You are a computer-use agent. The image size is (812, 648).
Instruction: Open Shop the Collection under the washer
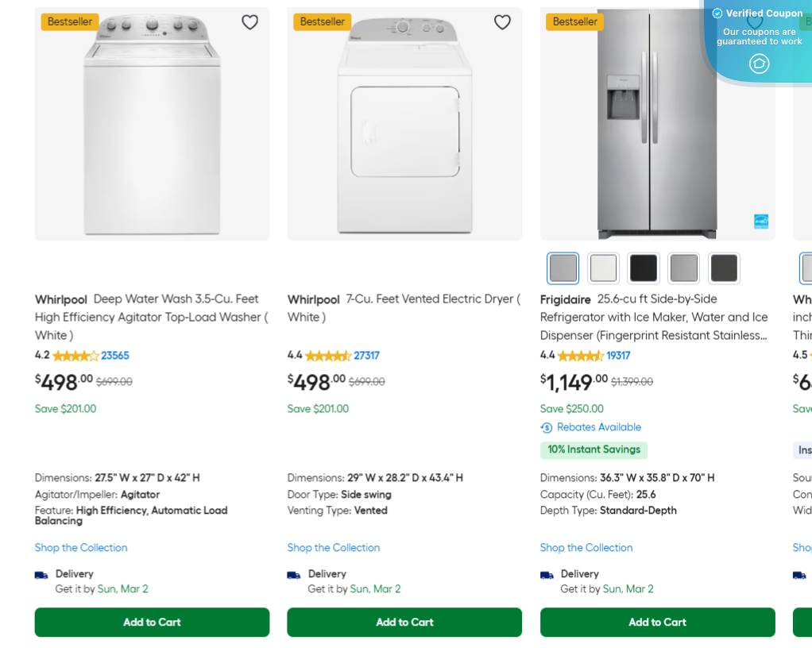(80, 547)
